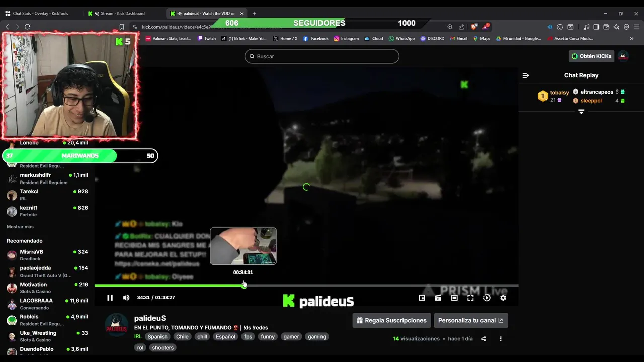Viewport: 644px width, 362px height.
Task: Close the palideuS VOD browser tab
Action: tap(242, 13)
